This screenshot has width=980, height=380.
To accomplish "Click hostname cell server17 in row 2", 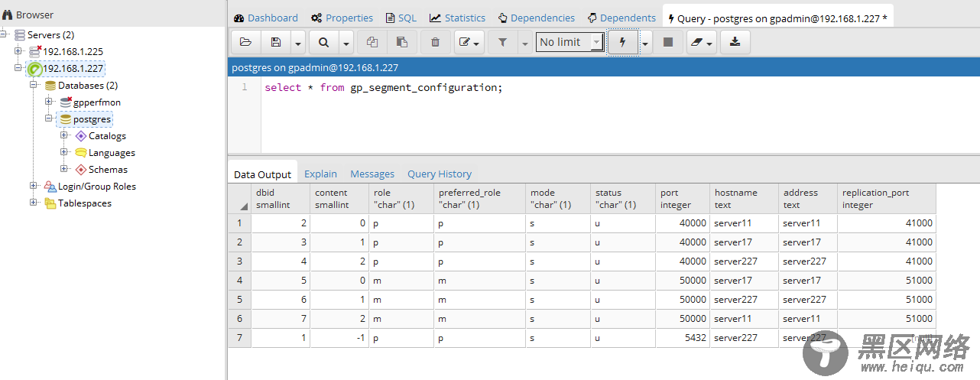I will tap(744, 242).
